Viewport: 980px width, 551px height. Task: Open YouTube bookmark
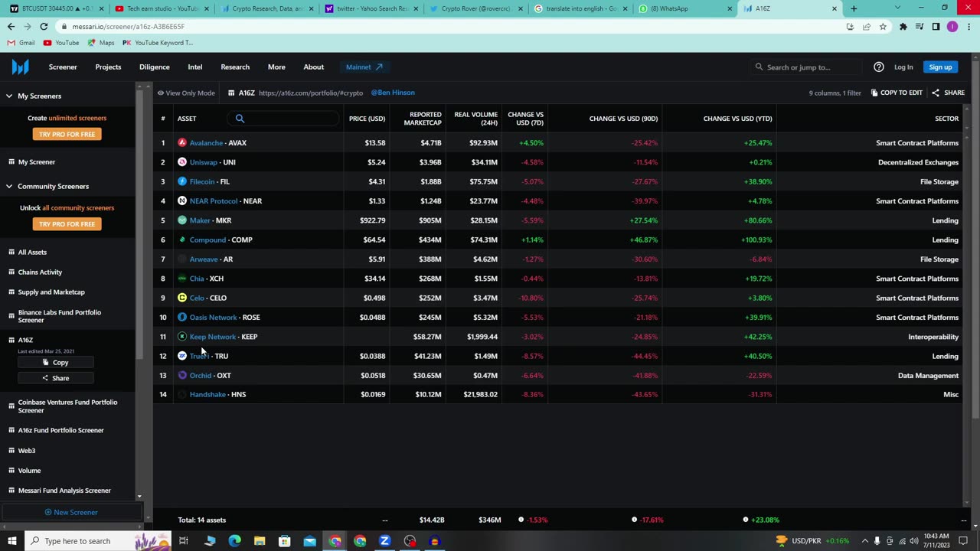61,43
